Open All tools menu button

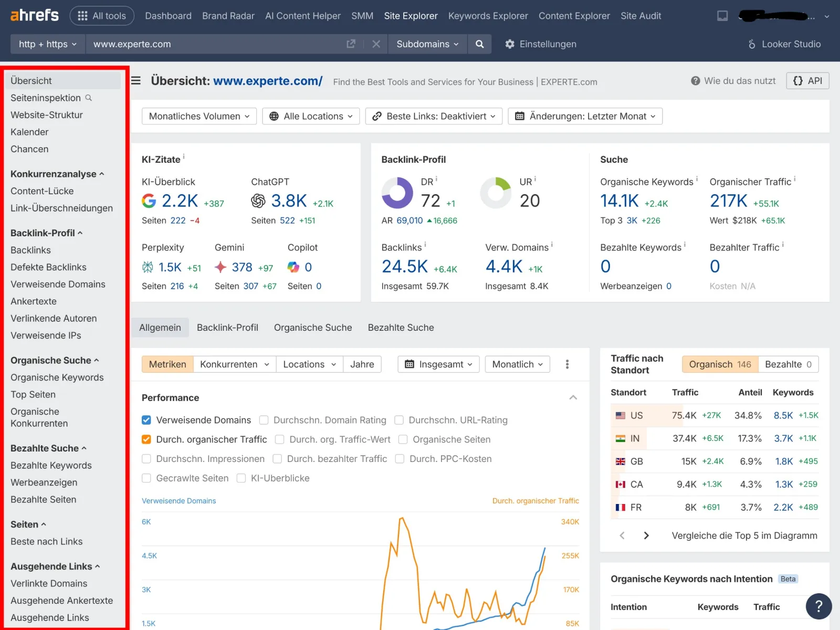[x=102, y=16]
